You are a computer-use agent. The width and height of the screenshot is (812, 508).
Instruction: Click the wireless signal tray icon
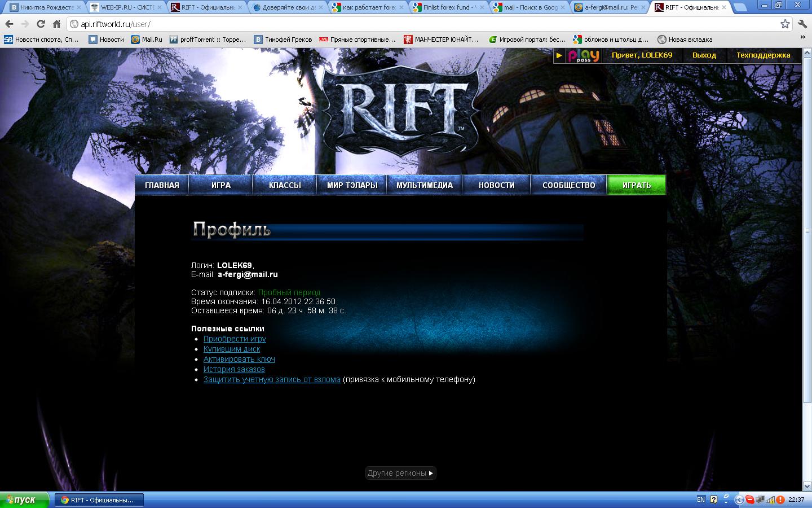click(770, 500)
